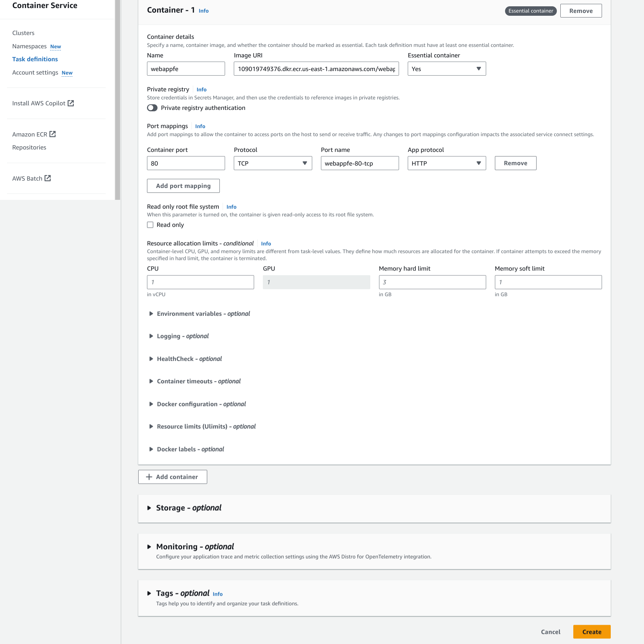
Task: Open Info beside Port mappings
Action: tap(200, 126)
